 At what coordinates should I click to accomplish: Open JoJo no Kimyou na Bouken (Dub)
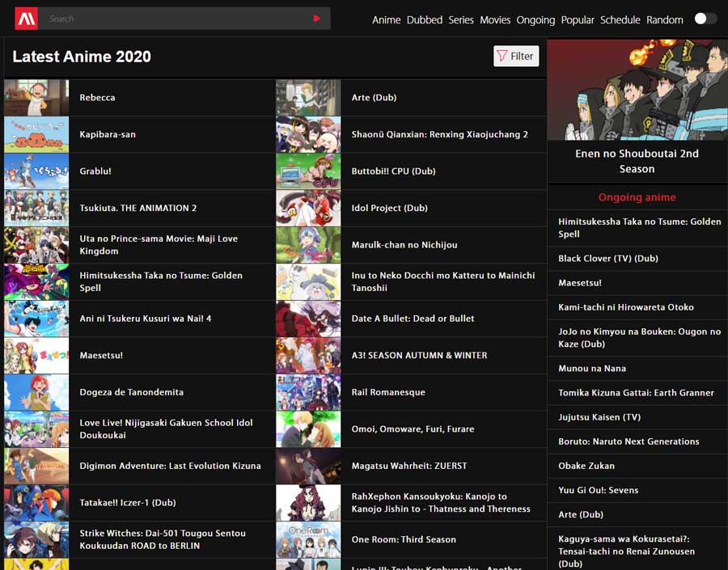pyautogui.click(x=639, y=337)
